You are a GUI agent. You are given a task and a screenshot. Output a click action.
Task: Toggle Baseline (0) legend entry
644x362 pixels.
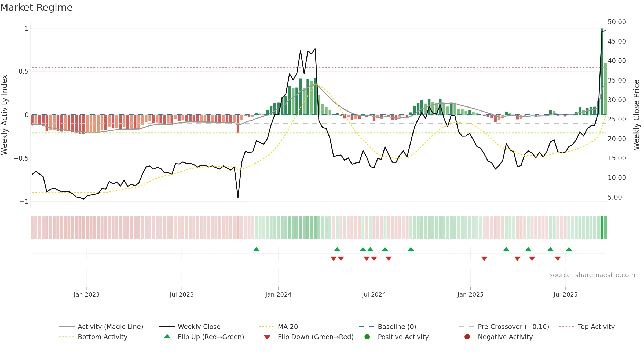(387, 327)
